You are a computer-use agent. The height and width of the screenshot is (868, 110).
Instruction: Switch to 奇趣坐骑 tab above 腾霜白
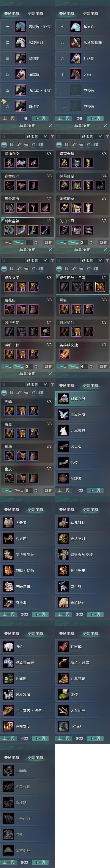pos(91,14)
